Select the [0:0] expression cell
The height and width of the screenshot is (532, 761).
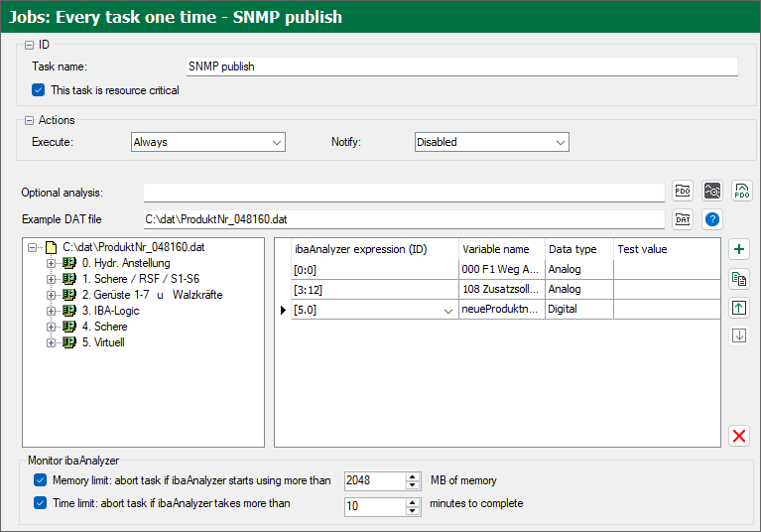[375, 269]
